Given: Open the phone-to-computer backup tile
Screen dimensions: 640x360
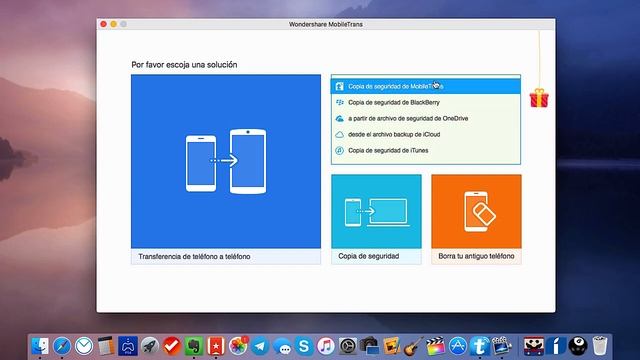Looking at the screenshot, I should click(376, 211).
